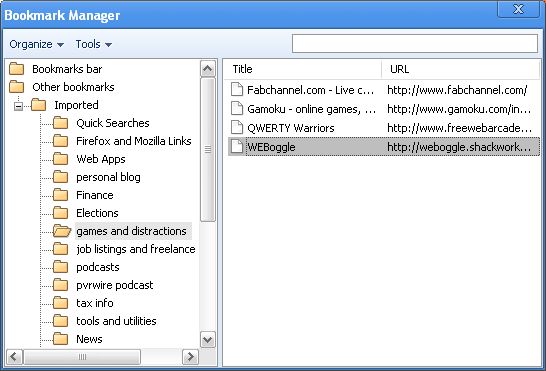Screen dimensions: 546x371
Task: Select the tools and utilities label
Action: [116, 321]
